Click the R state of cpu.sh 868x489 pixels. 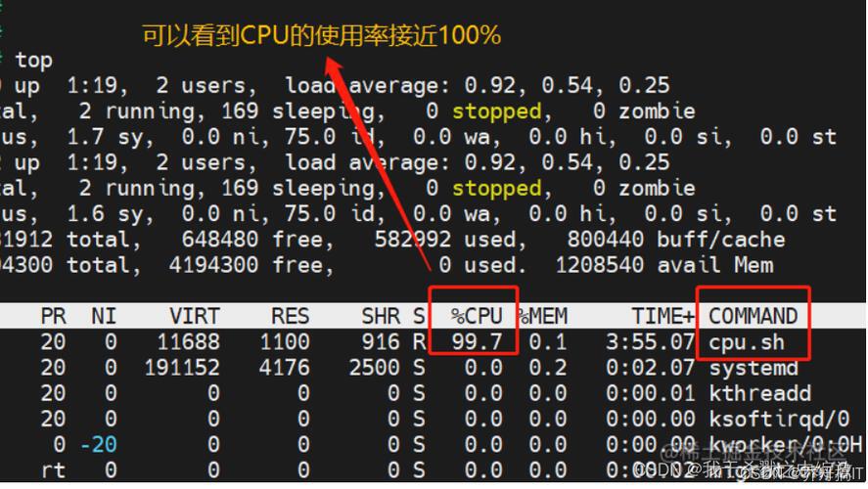419,342
